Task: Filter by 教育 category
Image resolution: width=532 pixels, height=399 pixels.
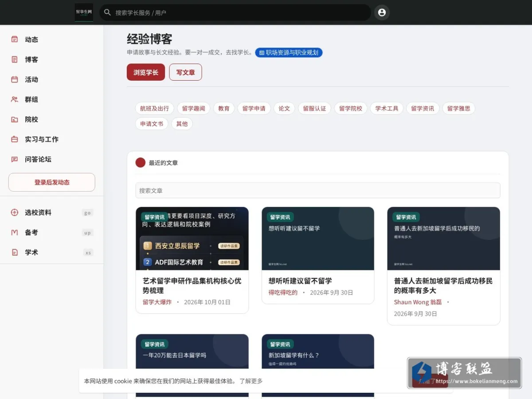Action: pyautogui.click(x=224, y=108)
